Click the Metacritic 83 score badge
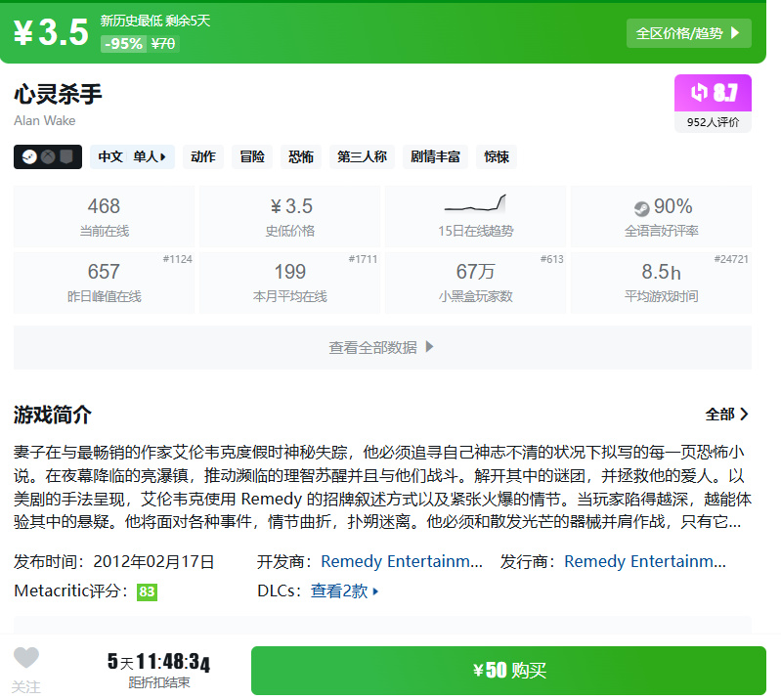781x700 pixels. [x=147, y=591]
